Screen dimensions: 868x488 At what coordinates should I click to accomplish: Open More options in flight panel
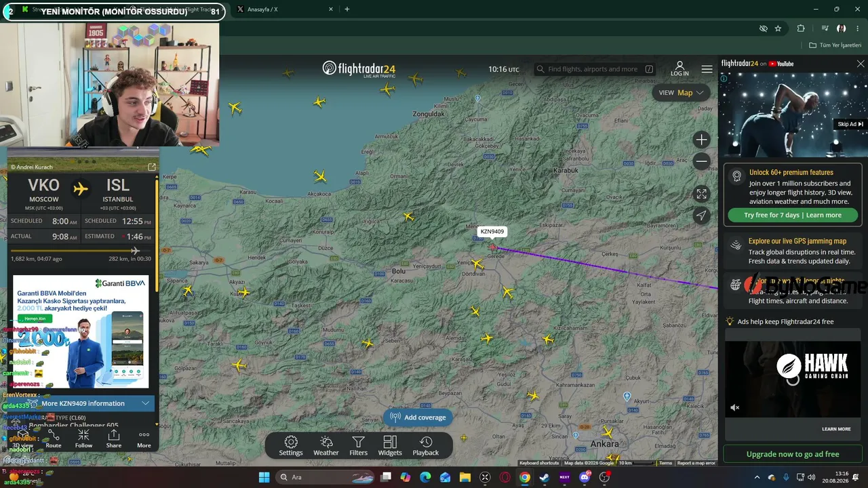(144, 439)
